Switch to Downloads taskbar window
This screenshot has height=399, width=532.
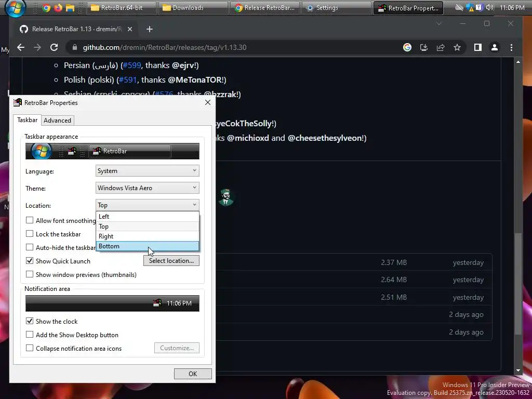(193, 8)
